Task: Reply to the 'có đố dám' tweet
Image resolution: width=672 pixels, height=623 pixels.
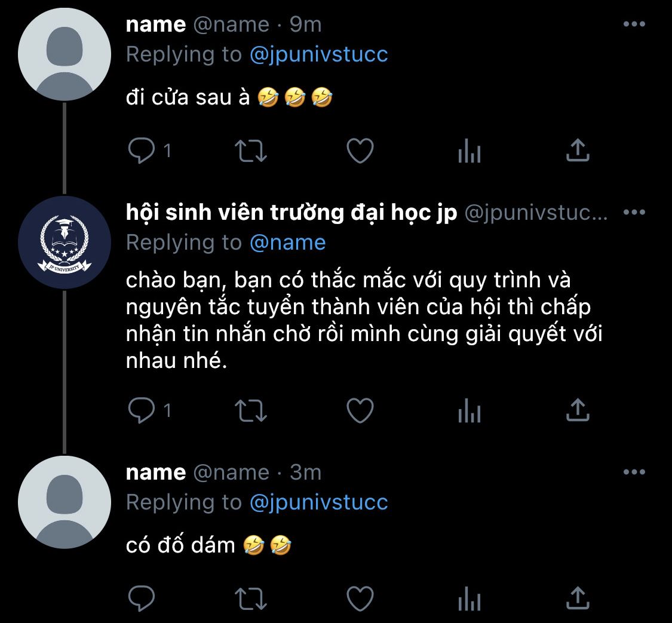Action: (142, 598)
